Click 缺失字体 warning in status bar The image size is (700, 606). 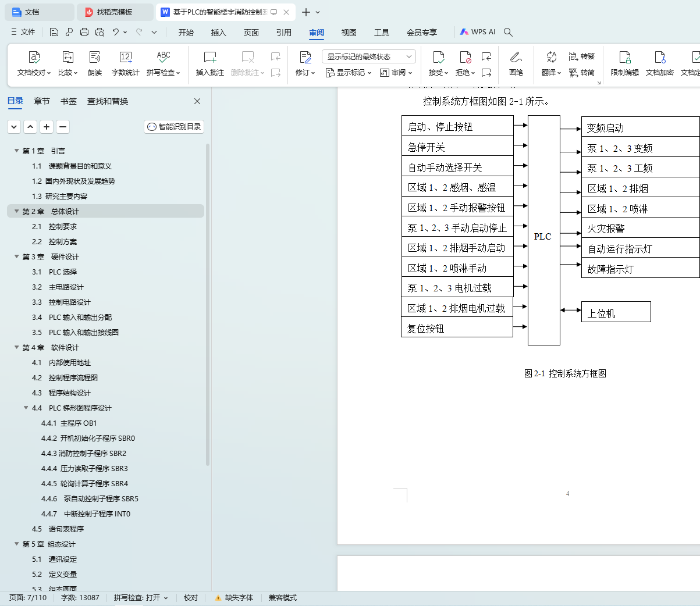(x=234, y=598)
